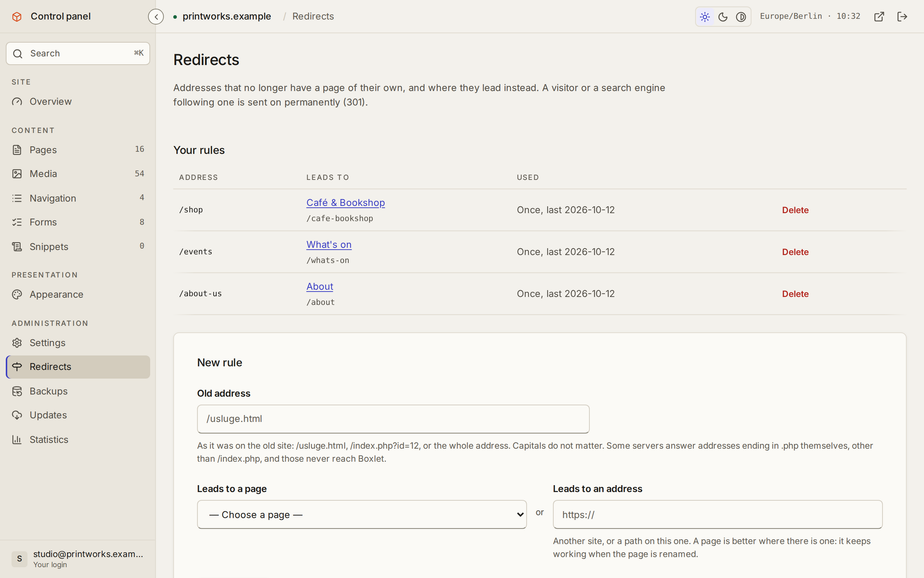Click the Snippets icon in sidebar
The height and width of the screenshot is (578, 924).
[17, 247]
